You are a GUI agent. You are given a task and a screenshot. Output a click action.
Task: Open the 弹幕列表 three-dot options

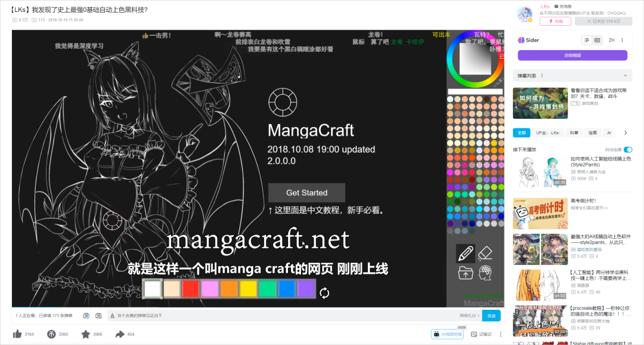click(x=542, y=76)
